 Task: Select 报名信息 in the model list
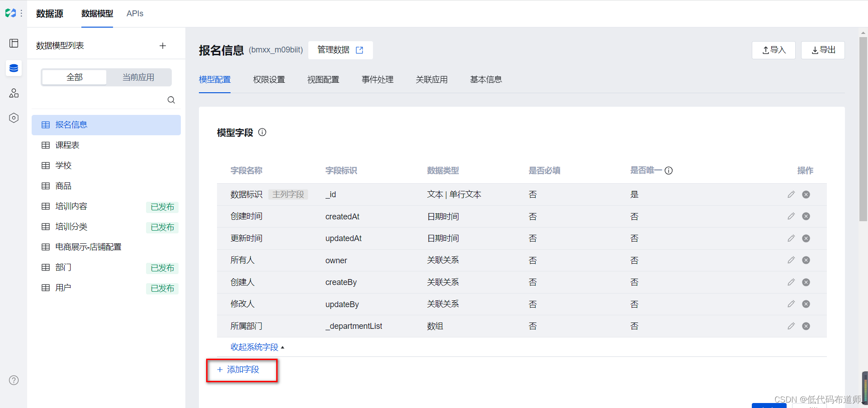coord(106,125)
